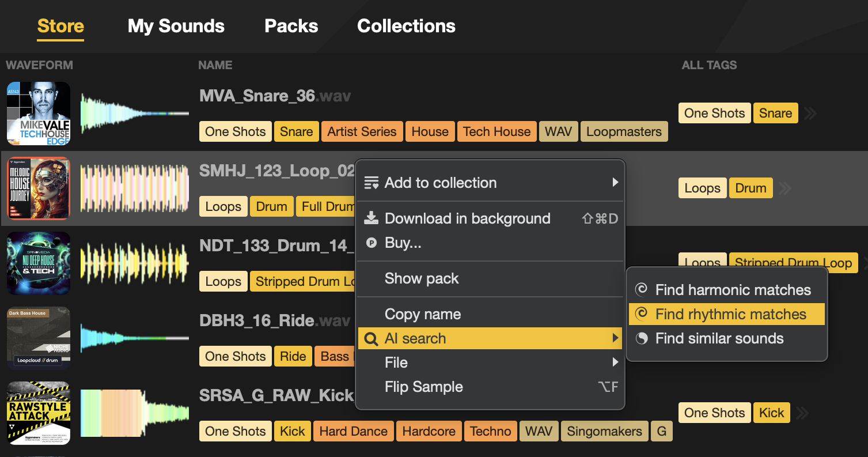Open the My Sounds tab
This screenshot has width=868, height=457.
176,26
